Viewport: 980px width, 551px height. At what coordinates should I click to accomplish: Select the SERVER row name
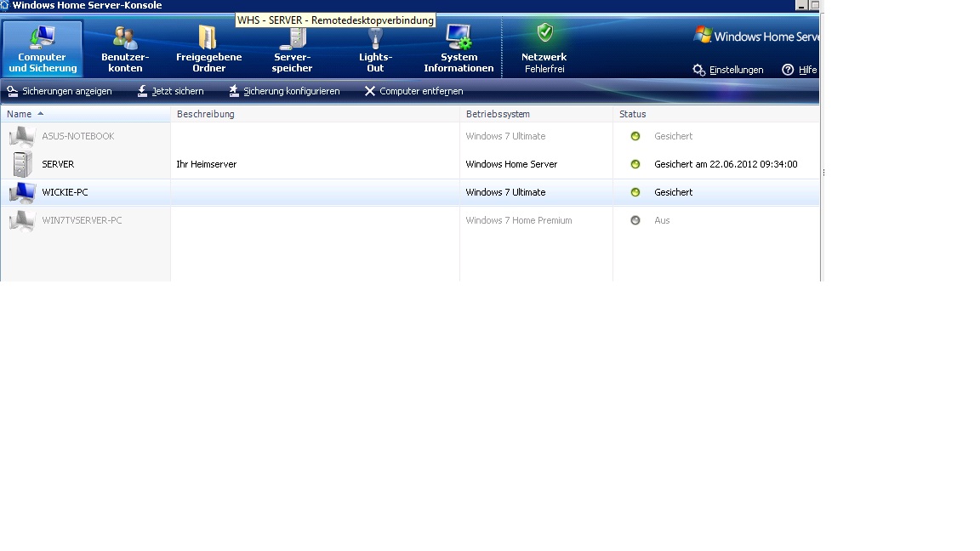coord(58,164)
